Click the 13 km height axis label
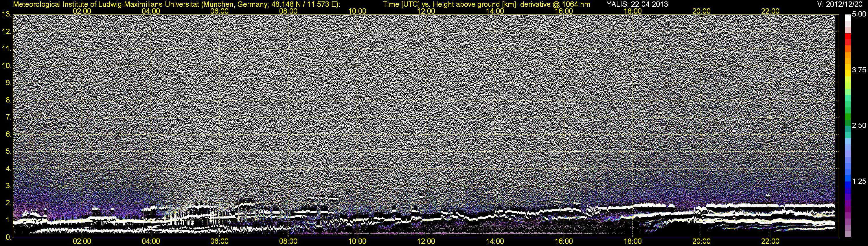 coord(6,14)
